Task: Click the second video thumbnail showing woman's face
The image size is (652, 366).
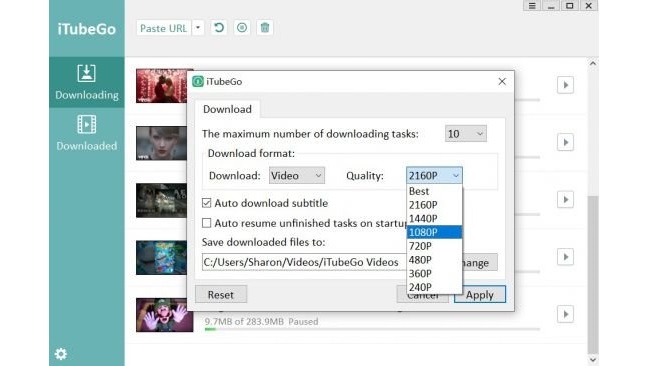Action: pyautogui.click(x=161, y=143)
